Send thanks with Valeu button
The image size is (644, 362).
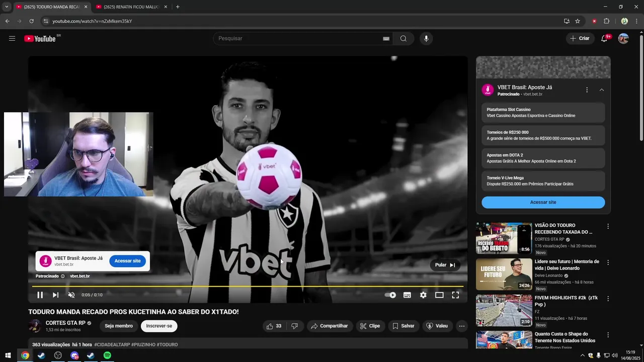[x=437, y=326]
